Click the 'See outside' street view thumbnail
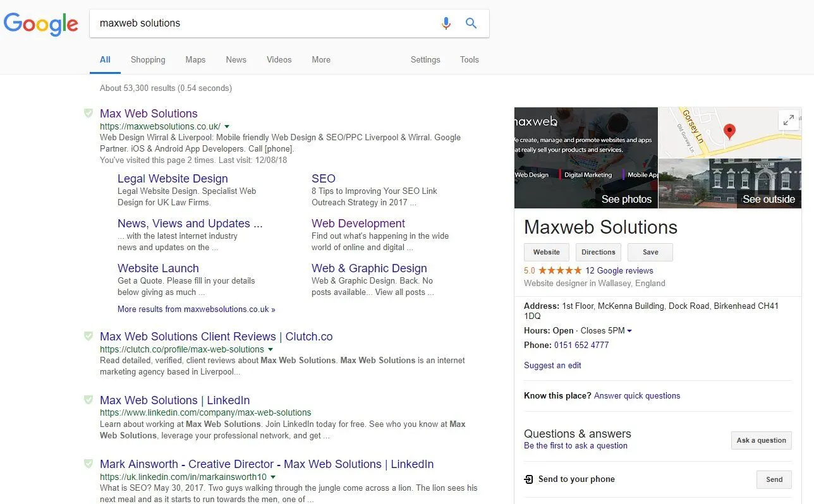This screenshot has height=504, width=814. (730, 183)
